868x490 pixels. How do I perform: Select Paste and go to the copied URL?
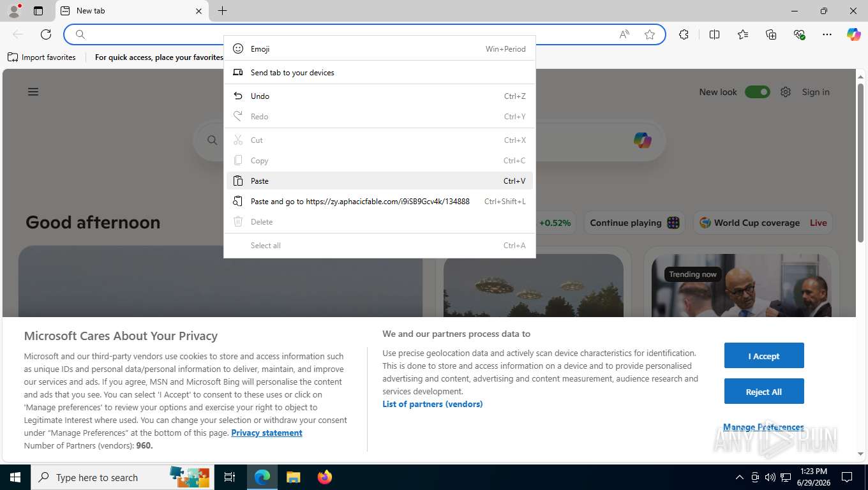(380, 201)
